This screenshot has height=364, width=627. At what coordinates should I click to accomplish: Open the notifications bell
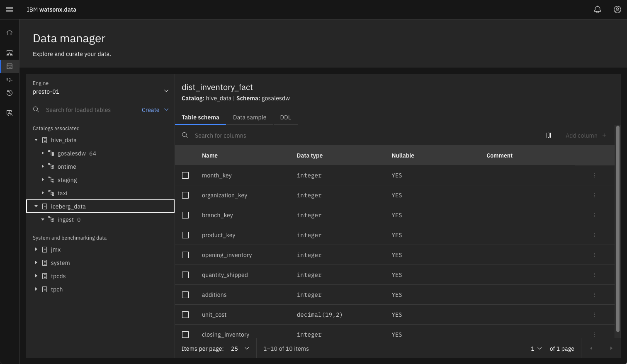click(x=598, y=10)
